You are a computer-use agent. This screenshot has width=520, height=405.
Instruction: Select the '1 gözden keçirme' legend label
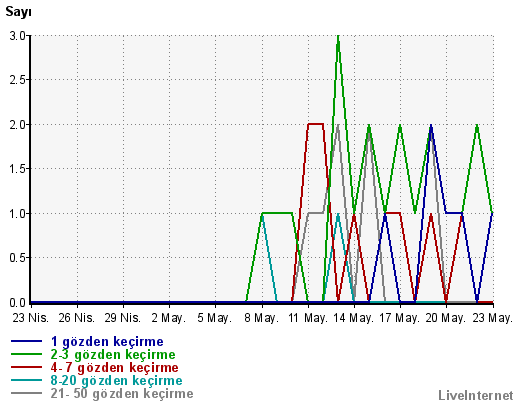click(107, 342)
